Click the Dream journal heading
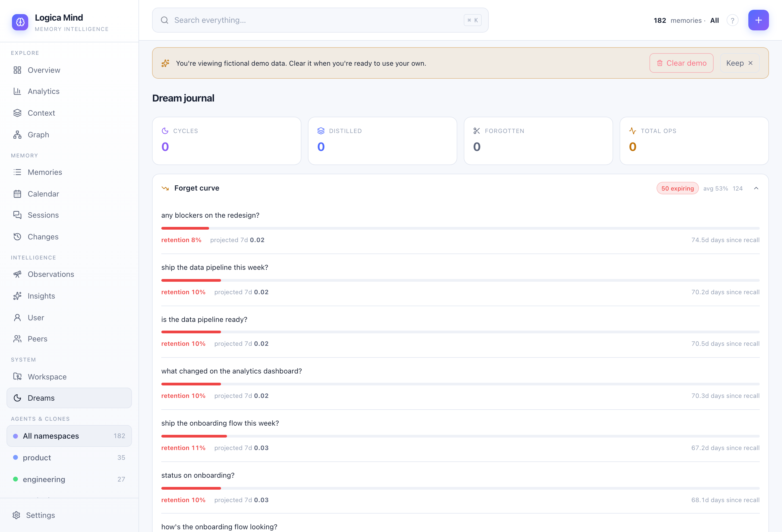The width and height of the screenshot is (782, 532). [x=183, y=98]
